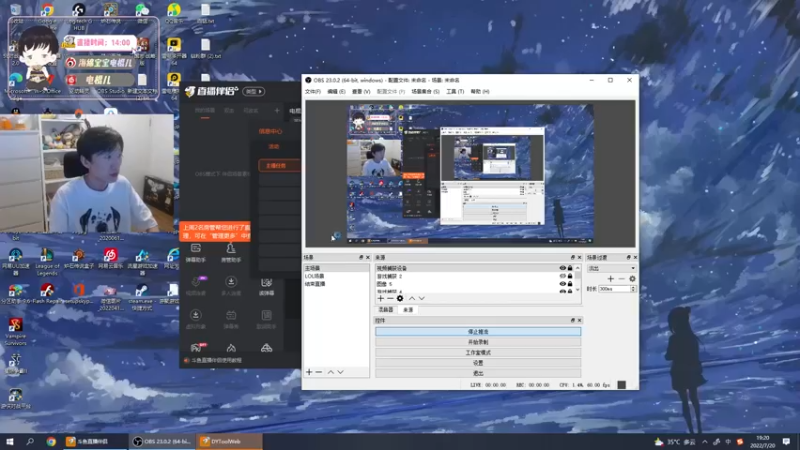Screen dimensions: 800x450
Task: Move scene down arrow in OBS scenes panel
Action: 340,372
